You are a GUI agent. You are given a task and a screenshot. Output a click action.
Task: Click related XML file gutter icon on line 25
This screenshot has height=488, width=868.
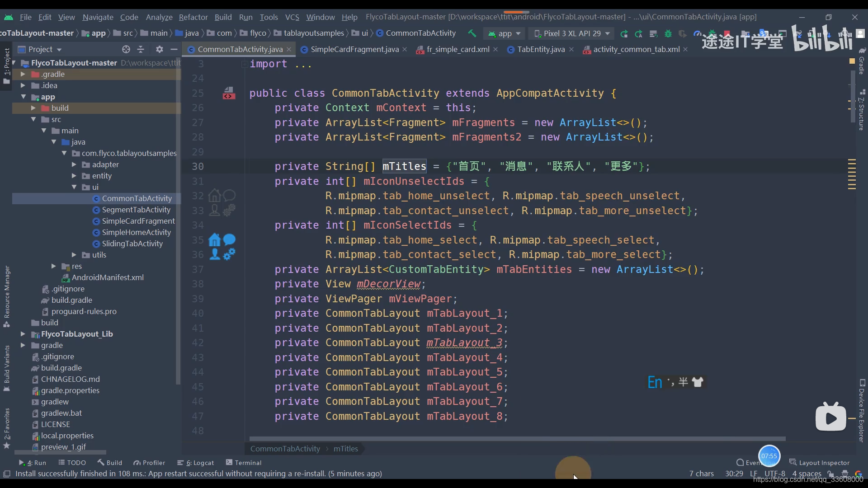(x=229, y=93)
